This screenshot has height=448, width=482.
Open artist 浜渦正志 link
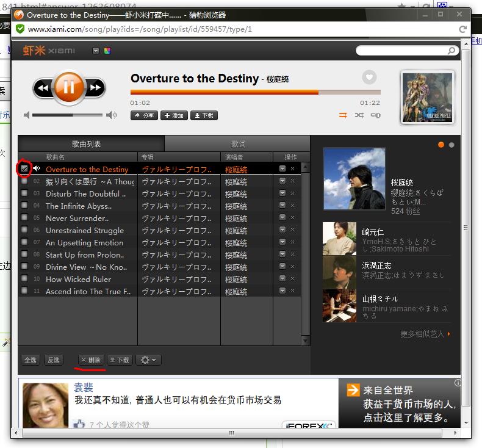click(376, 266)
